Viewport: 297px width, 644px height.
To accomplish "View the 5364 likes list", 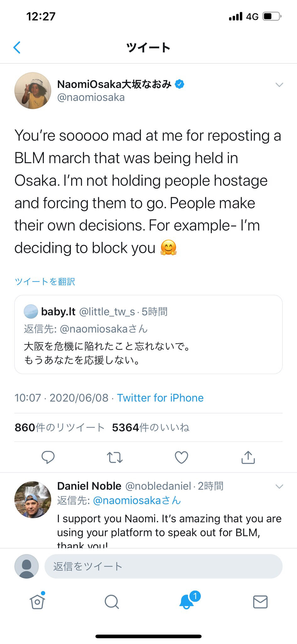I will tap(151, 427).
